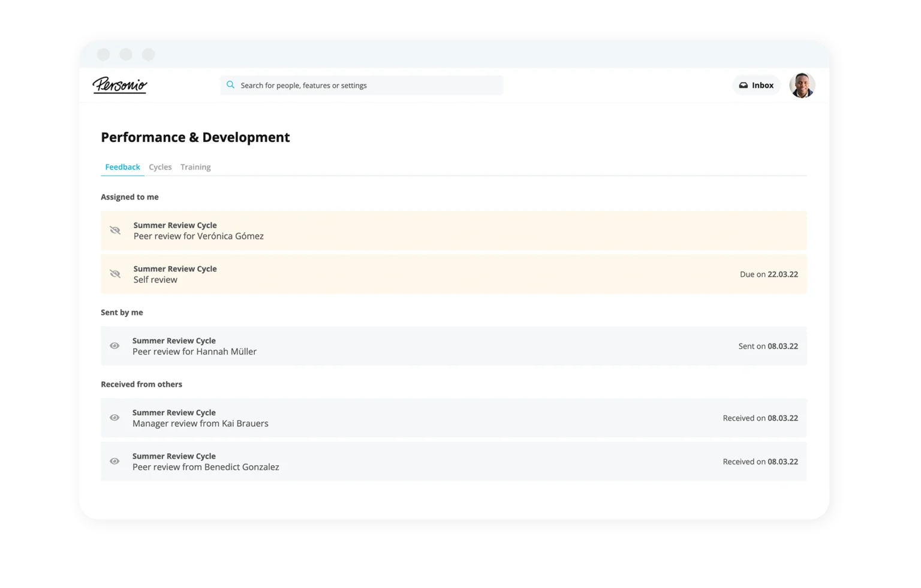Toggle eye icon for Hannah Müller review
The image size is (921, 588).
115,346
